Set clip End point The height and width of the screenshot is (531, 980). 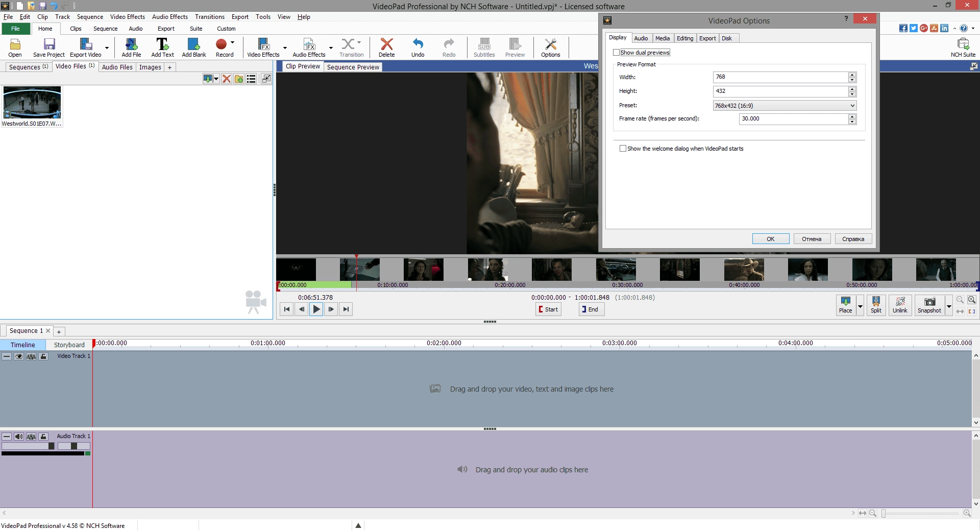pyautogui.click(x=591, y=309)
